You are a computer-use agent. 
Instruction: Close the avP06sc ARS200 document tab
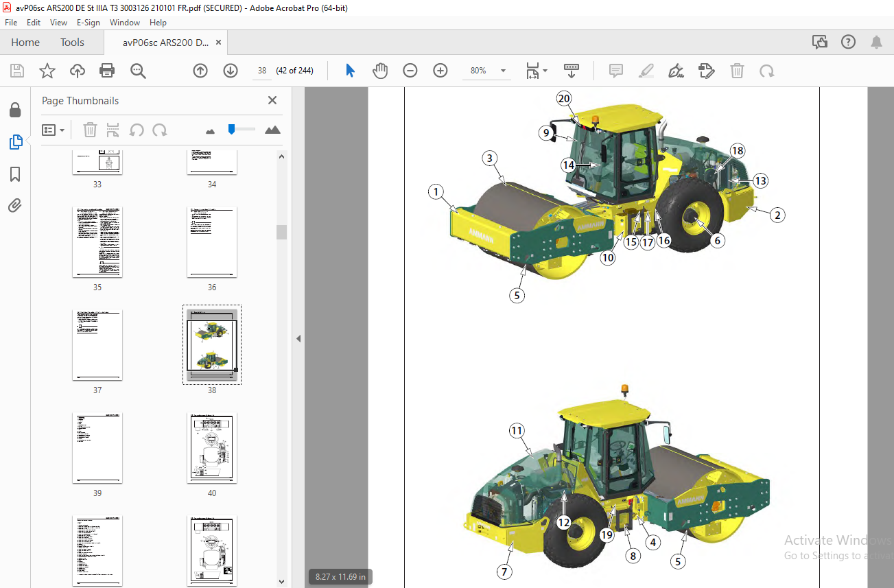(x=218, y=42)
